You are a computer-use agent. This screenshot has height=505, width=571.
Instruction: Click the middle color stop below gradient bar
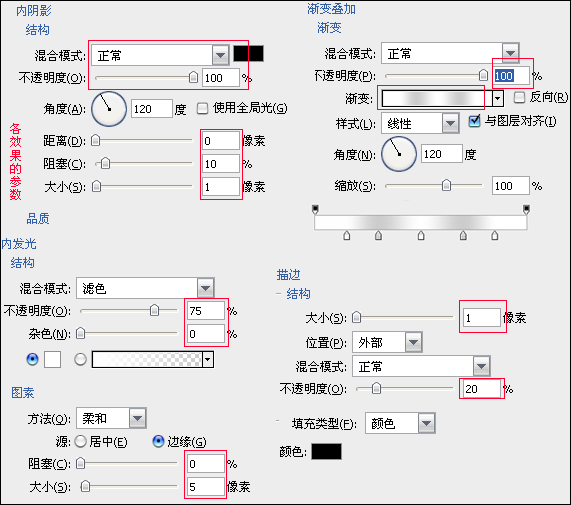coord(421,236)
